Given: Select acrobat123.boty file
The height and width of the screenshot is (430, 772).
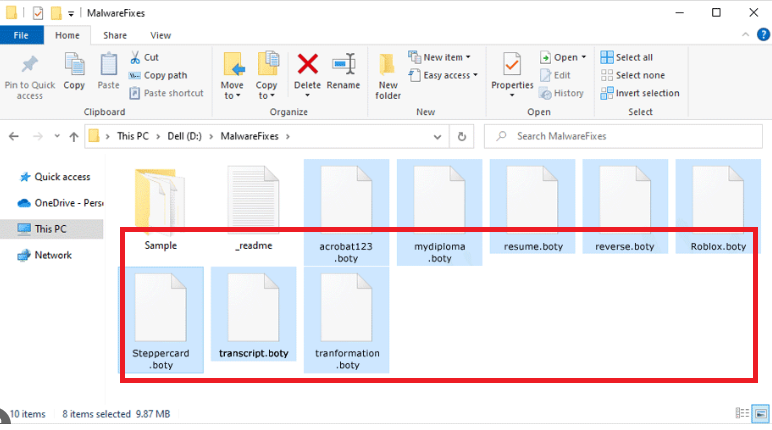Looking at the screenshot, I should pos(346,212).
